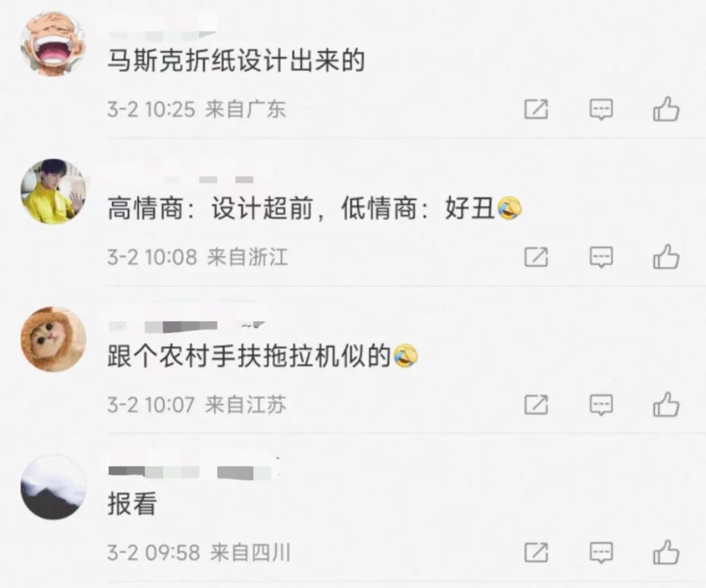Share the 报看 comment
The height and width of the screenshot is (588, 706).
coord(536,551)
